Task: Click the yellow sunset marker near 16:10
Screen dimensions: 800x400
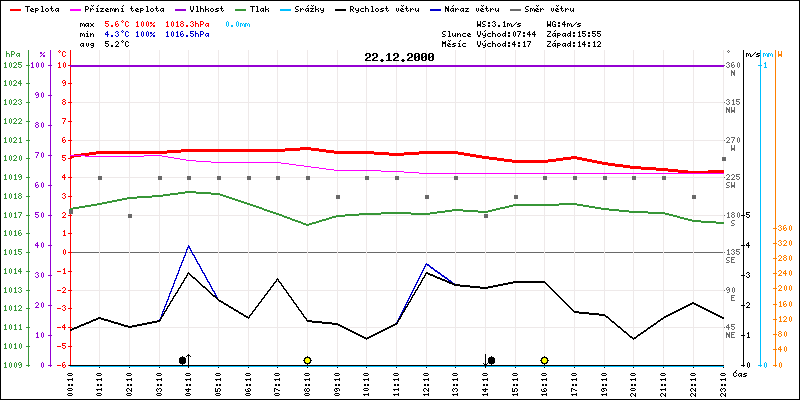Action: click(x=545, y=359)
